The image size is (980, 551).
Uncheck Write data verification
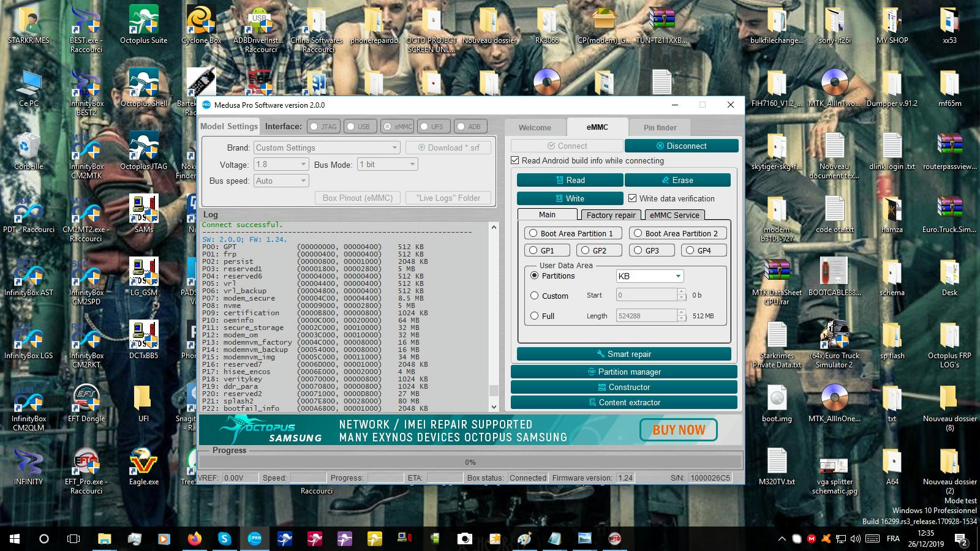pos(633,198)
